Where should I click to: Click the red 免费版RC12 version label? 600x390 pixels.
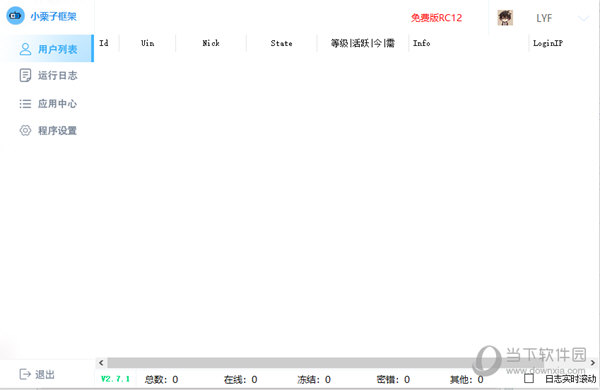(x=436, y=18)
